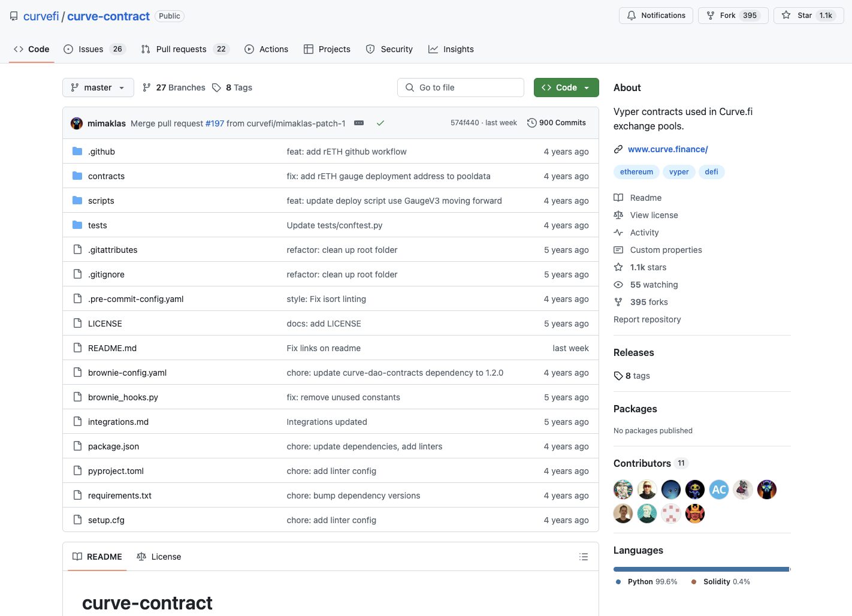
Task: Open the README.md file
Action: [x=112, y=348]
